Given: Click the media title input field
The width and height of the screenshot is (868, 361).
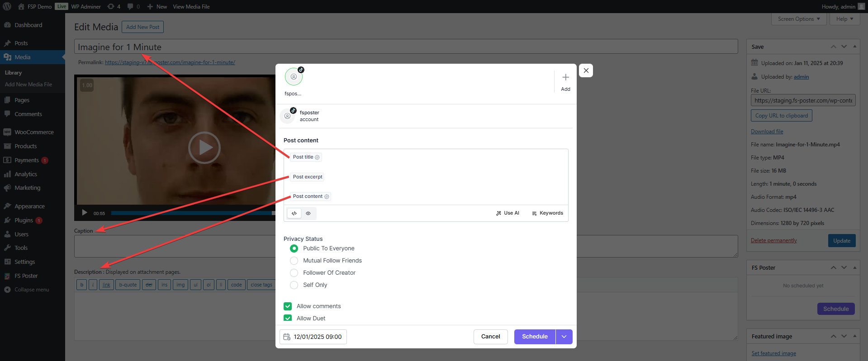Looking at the screenshot, I should [406, 47].
